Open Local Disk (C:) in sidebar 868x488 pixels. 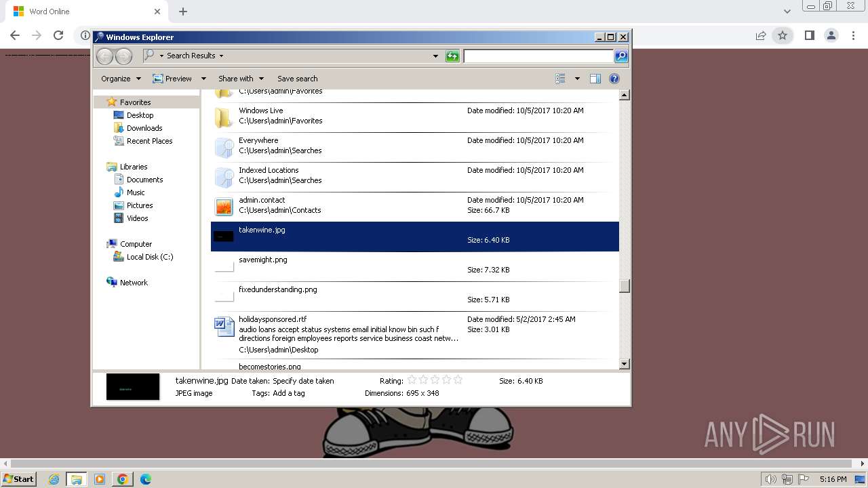coord(150,257)
